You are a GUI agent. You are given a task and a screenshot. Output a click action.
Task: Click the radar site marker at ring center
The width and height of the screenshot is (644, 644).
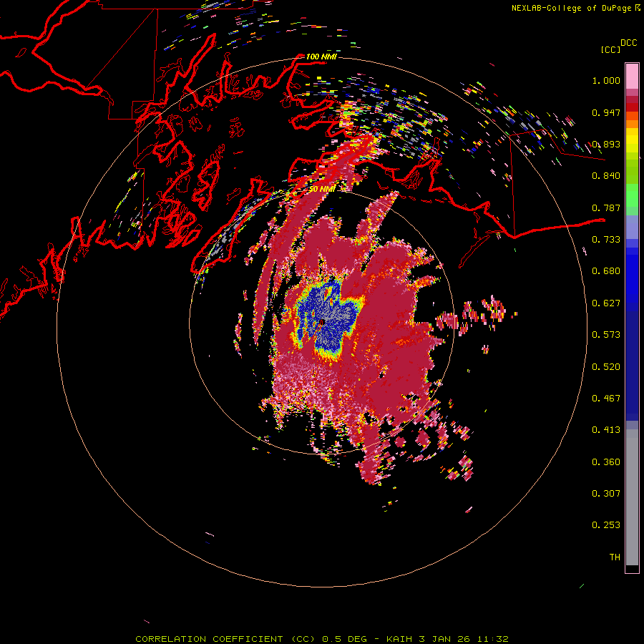[x=323, y=323]
